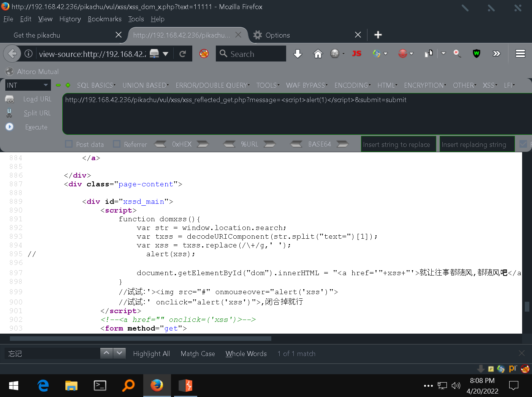This screenshot has height=397, width=532.
Task: Click the Search field in the toolbar
Action: click(x=251, y=54)
